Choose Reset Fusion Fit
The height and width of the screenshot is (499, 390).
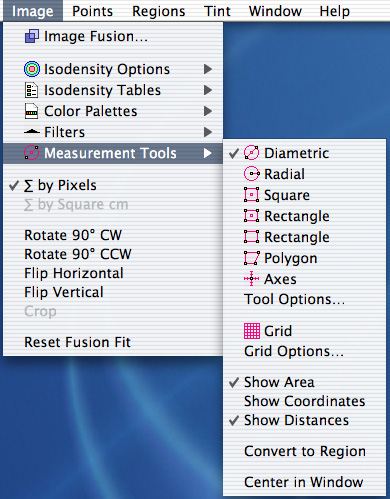[113, 342]
